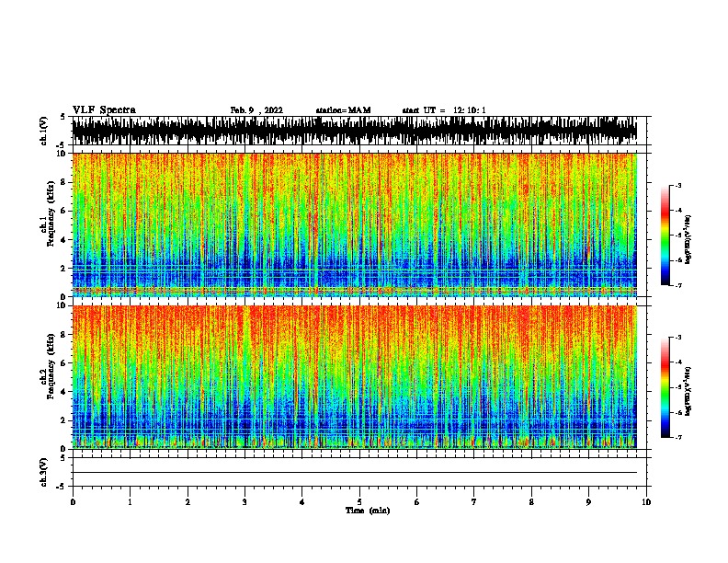Click the "VLF Spectra" title text
The image size is (728, 563).
pyautogui.click(x=104, y=110)
